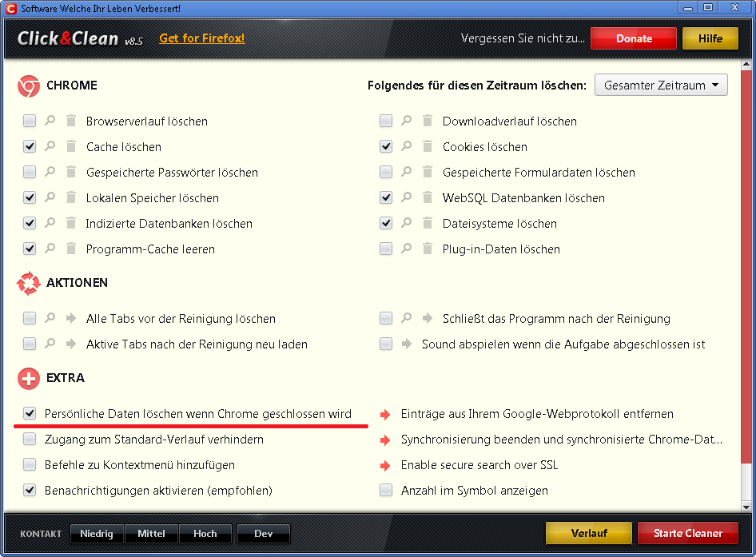Click trash icon for Cookies löschen
The image size is (756, 557).
tap(428, 146)
